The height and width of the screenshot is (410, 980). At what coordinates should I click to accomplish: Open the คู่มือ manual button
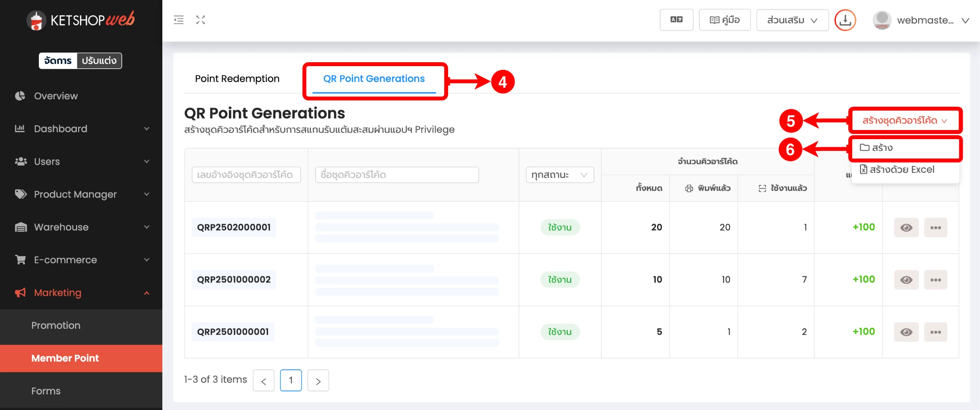point(724,20)
